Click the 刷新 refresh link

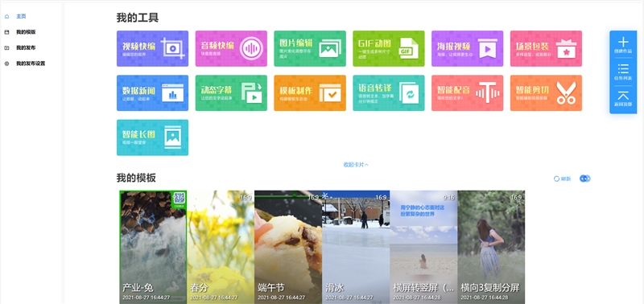pos(562,179)
